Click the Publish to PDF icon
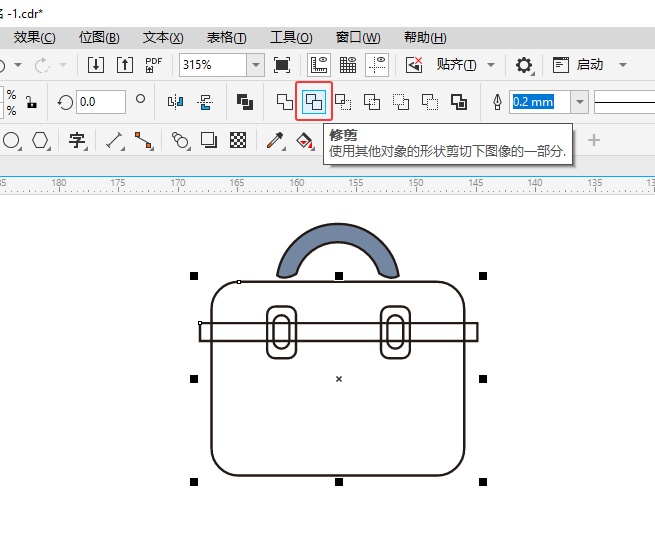This screenshot has height=538, width=655. [153, 65]
